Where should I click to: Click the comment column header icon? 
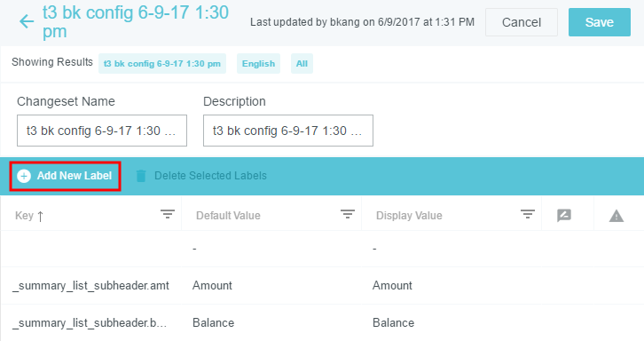point(564,215)
